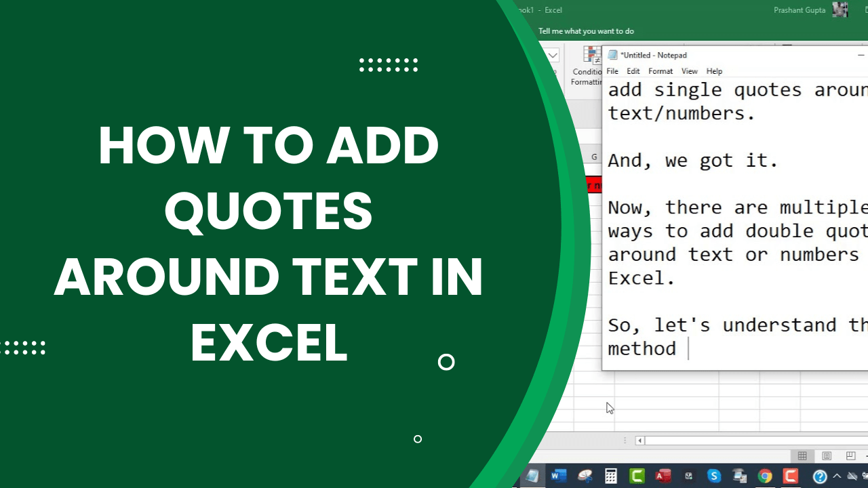Activate Page Break Preview view toggle
868x488 pixels.
point(850,456)
